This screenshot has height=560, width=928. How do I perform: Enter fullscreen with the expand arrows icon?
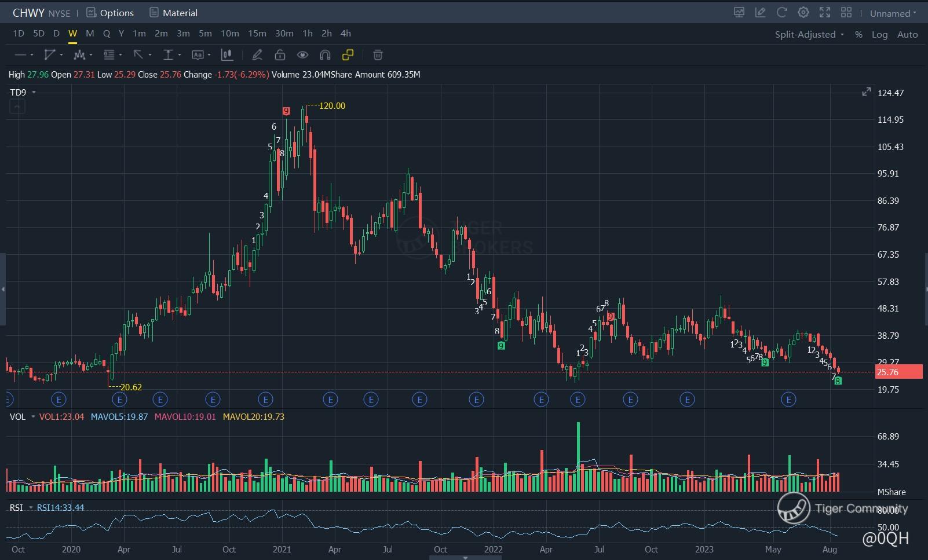824,13
